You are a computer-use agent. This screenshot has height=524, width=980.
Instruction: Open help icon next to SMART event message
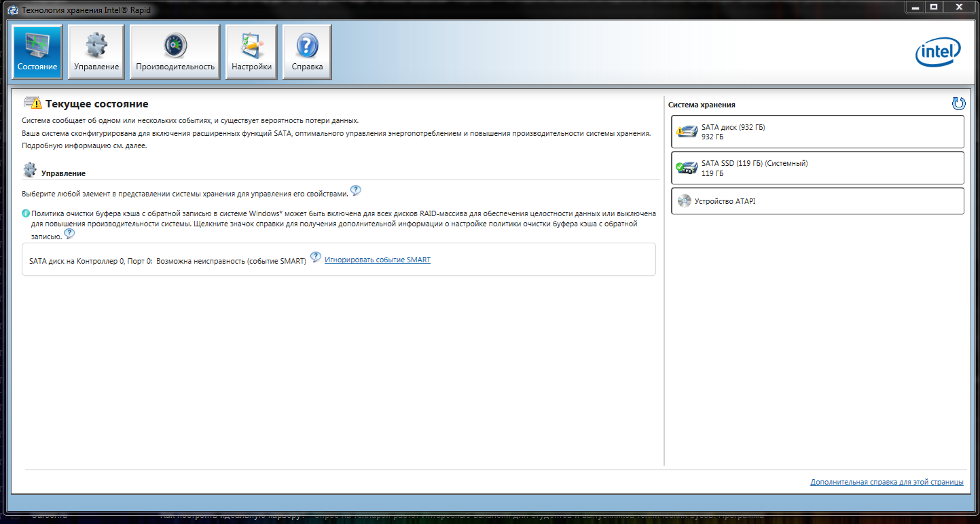(316, 257)
